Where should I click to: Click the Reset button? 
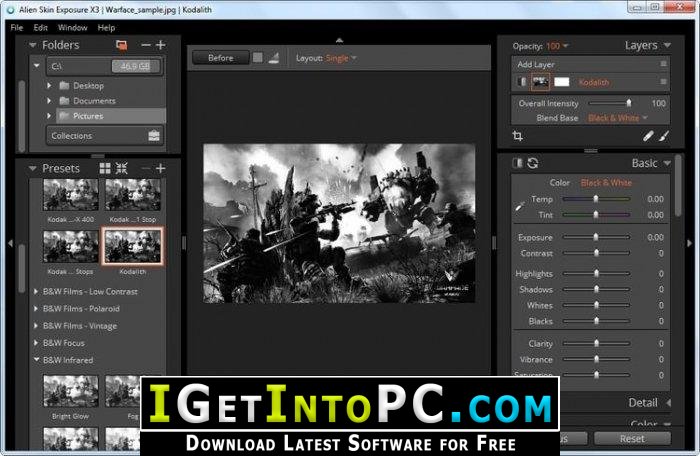(x=632, y=439)
